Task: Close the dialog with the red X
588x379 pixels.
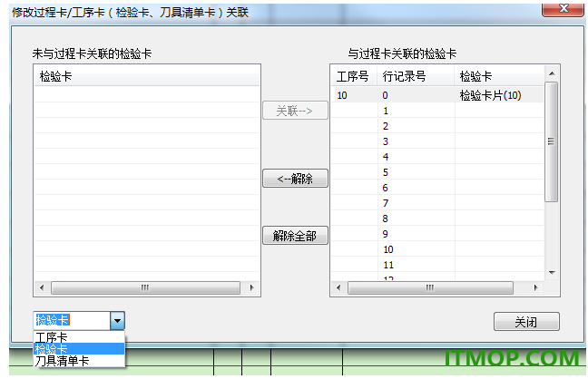Action: click(563, 9)
